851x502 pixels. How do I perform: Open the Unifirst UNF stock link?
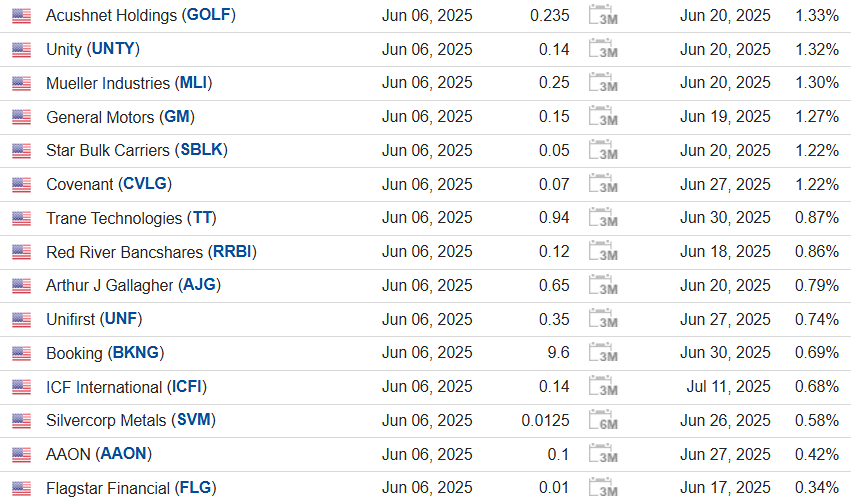(x=122, y=319)
